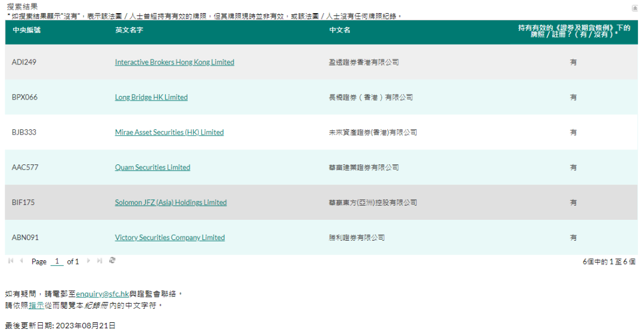Open the 指示 instructions link
The height and width of the screenshot is (336, 644).
pyautogui.click(x=35, y=305)
